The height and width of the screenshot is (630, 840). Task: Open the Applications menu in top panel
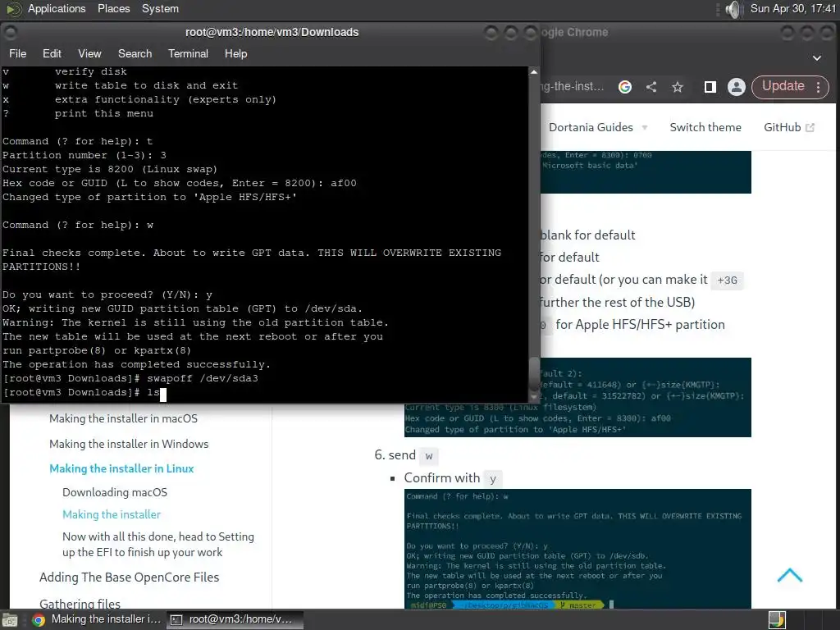pos(57,8)
